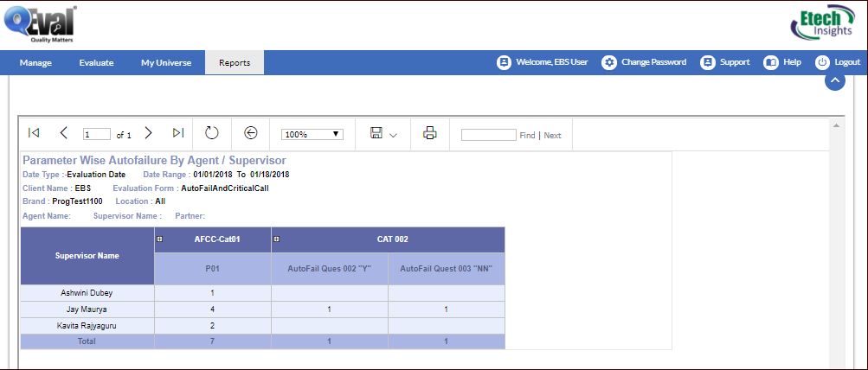Navigate back to parent report
Screen dimensions: 868x370
[251, 133]
